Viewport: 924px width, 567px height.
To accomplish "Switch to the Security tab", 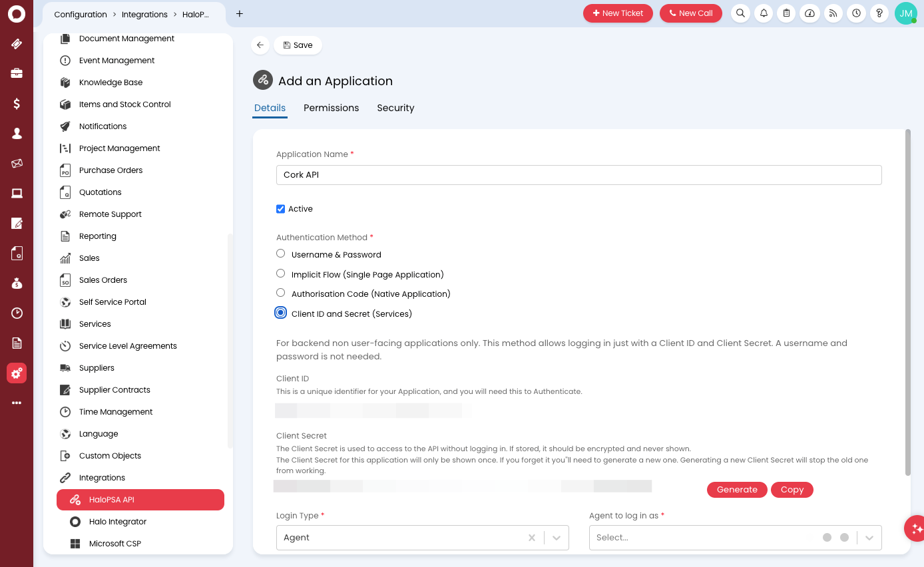I will click(395, 108).
